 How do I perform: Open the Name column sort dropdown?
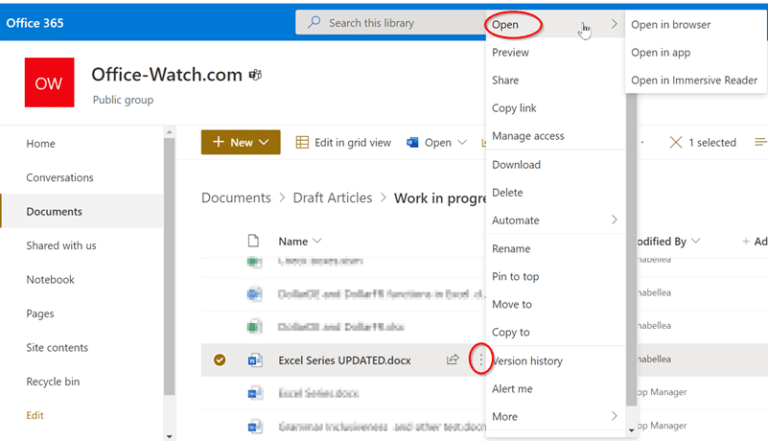pyautogui.click(x=317, y=241)
